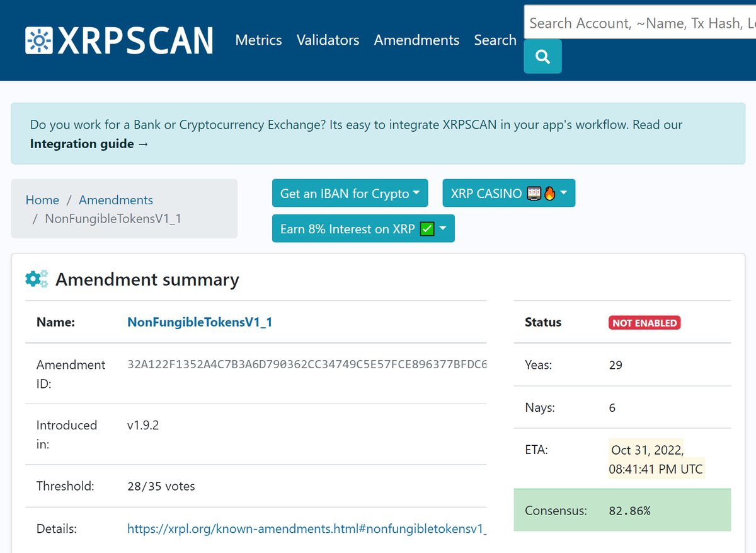Open the NonFungibleTokensV1_1 name link

pyautogui.click(x=200, y=322)
